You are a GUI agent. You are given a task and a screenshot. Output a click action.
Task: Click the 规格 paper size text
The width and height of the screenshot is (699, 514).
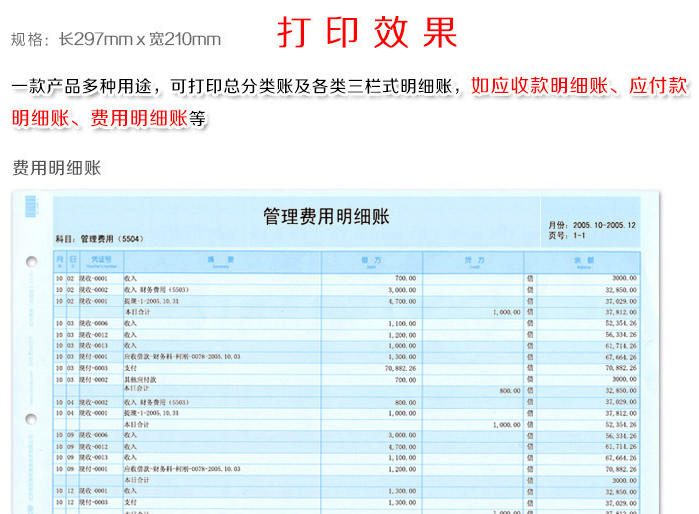coord(116,40)
